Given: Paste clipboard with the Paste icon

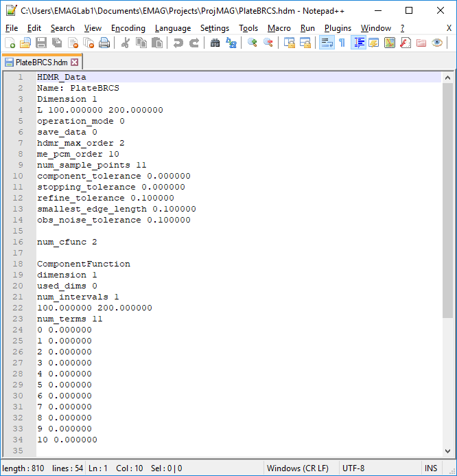Looking at the screenshot, I should click(x=156, y=43).
